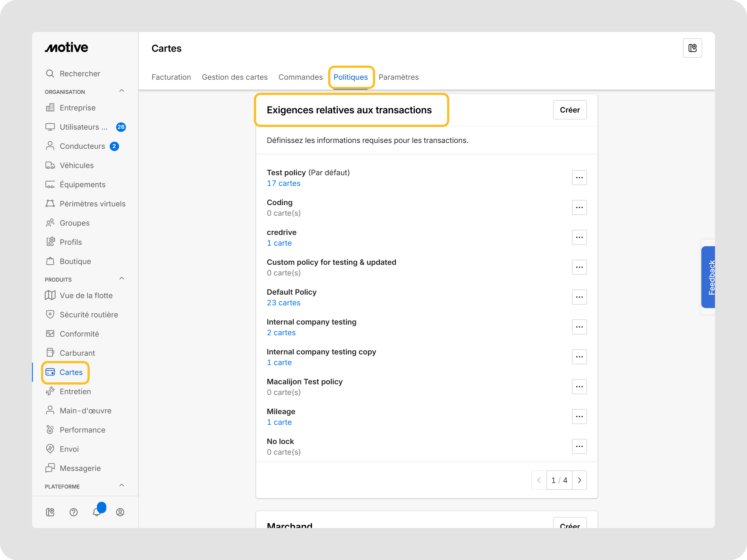Open options menu for credrive policy
747x560 pixels.
[579, 238]
